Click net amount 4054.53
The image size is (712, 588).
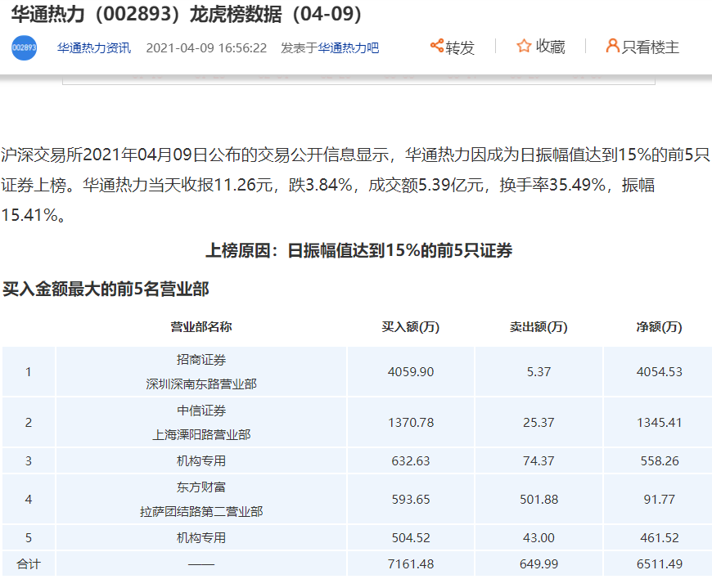pos(660,372)
